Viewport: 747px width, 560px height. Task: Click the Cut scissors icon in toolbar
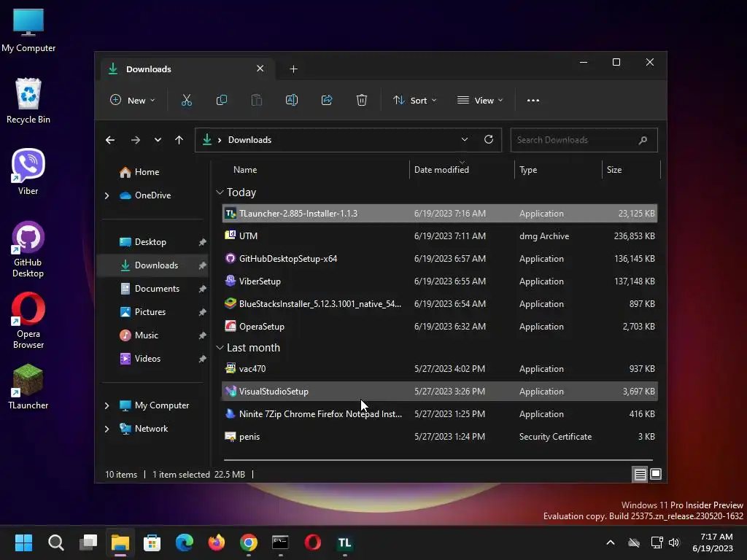[186, 101]
